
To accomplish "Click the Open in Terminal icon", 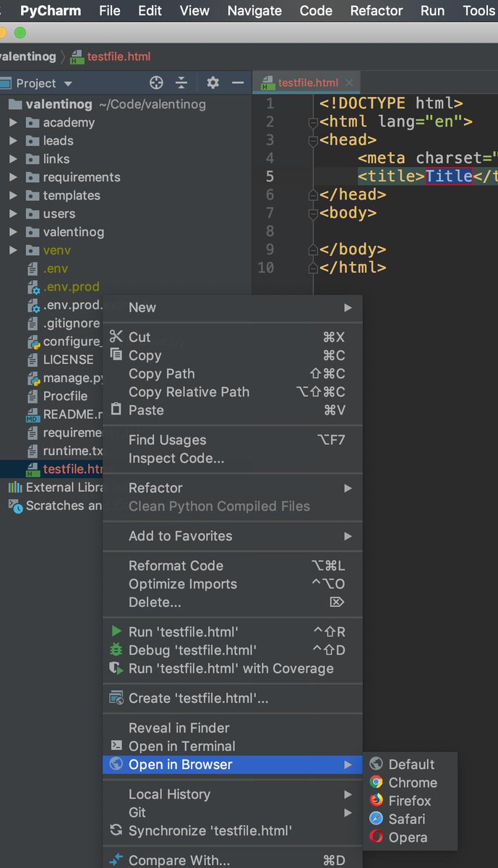I will click(x=116, y=746).
